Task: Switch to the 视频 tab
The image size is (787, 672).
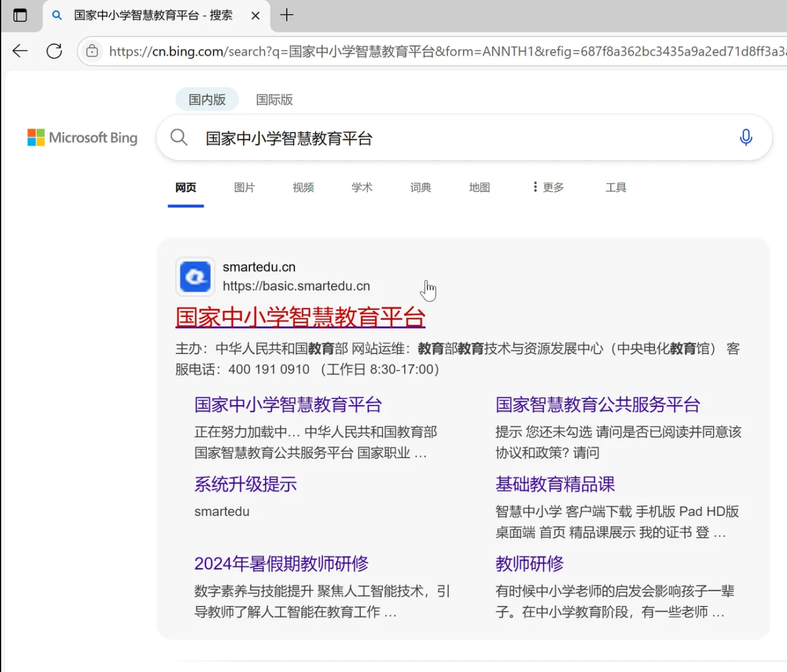Action: coord(302,187)
